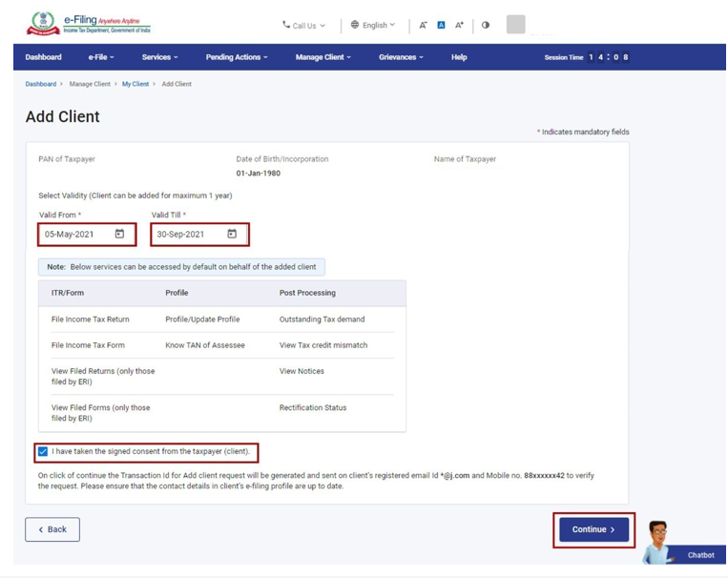The height and width of the screenshot is (578, 728).
Task: Expand the e-File menu
Action: click(101, 57)
